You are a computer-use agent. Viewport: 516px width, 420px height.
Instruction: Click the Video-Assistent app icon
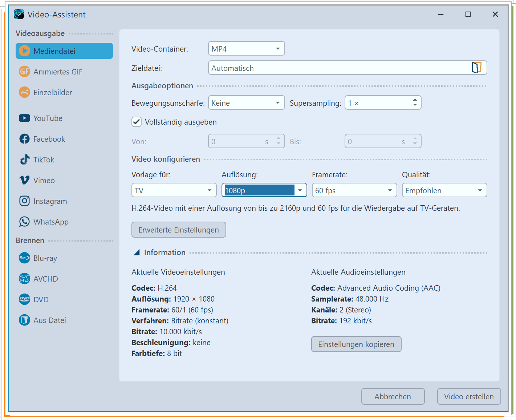19,15
